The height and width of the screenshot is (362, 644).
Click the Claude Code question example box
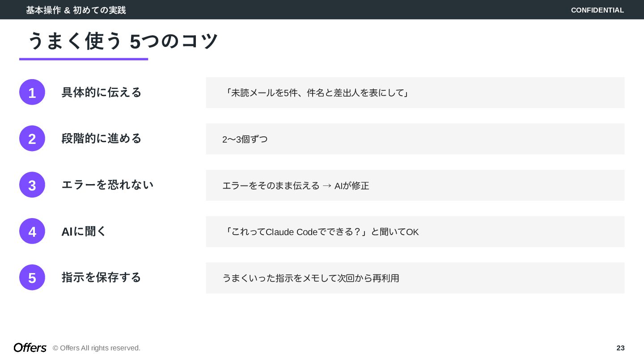(x=415, y=232)
